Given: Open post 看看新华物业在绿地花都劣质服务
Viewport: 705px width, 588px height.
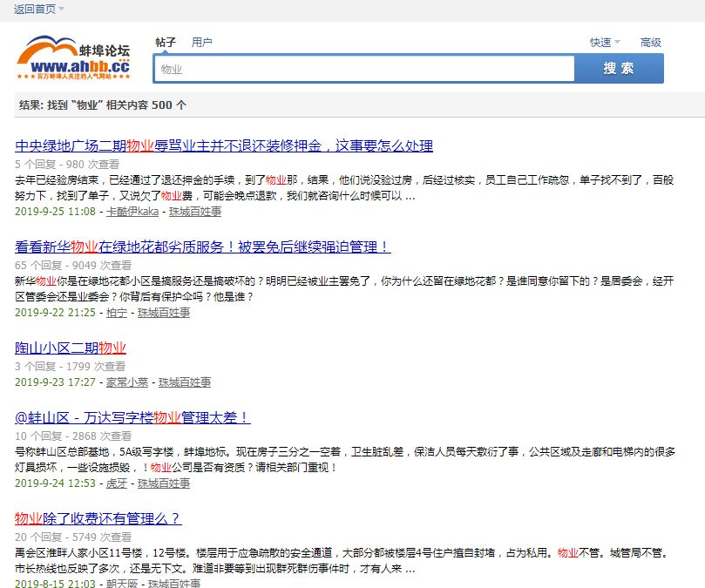Looking at the screenshot, I should (203, 247).
